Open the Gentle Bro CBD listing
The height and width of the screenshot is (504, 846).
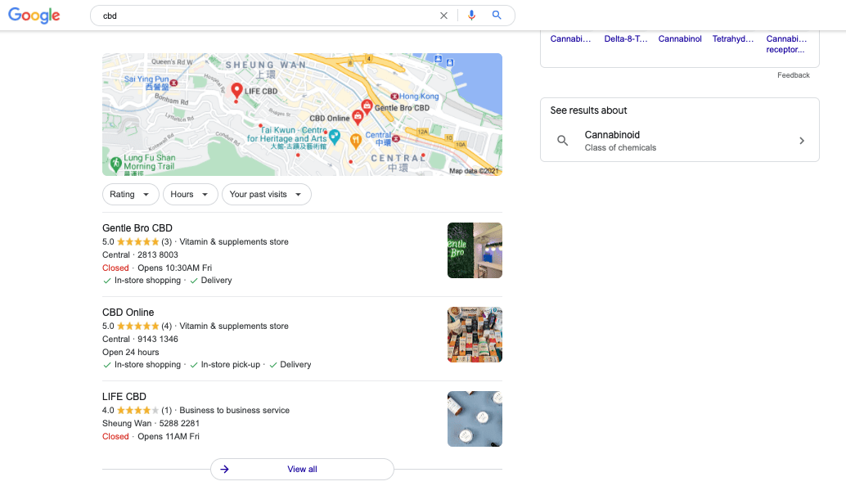(137, 228)
